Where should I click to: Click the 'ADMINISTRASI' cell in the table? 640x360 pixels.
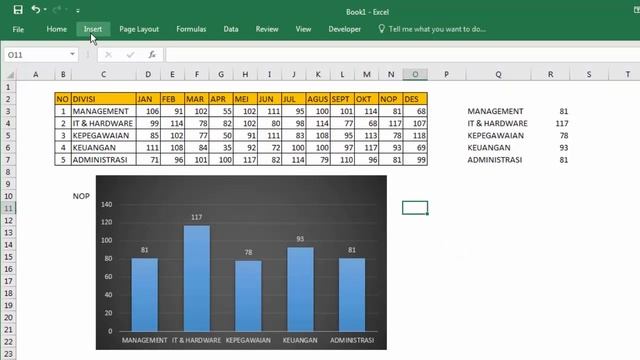(x=104, y=160)
